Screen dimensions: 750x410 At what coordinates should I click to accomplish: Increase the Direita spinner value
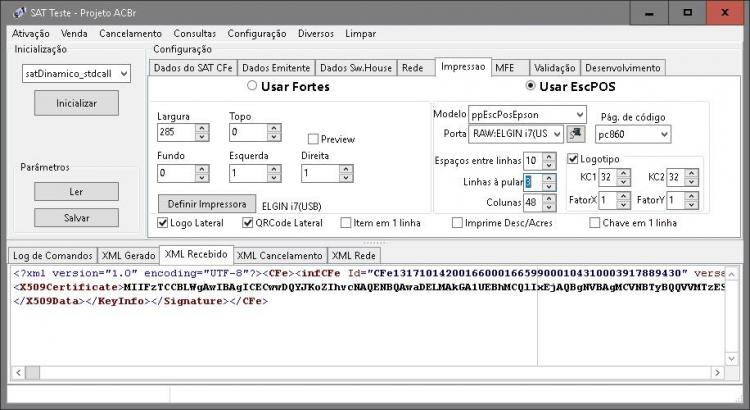pos(346,169)
